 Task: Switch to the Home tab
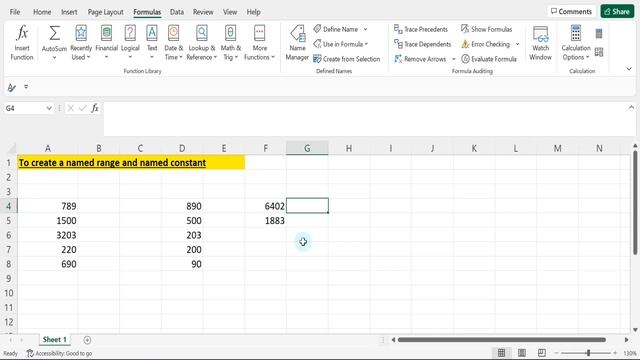point(42,12)
